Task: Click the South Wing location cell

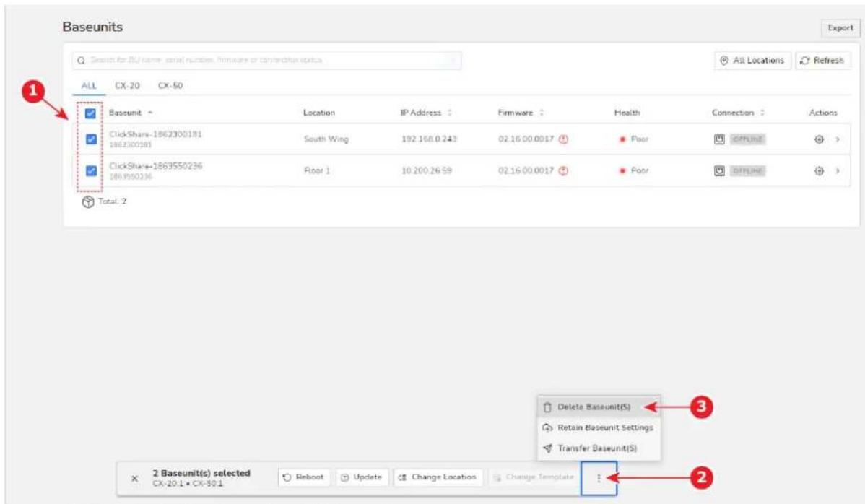Action: click(326, 139)
